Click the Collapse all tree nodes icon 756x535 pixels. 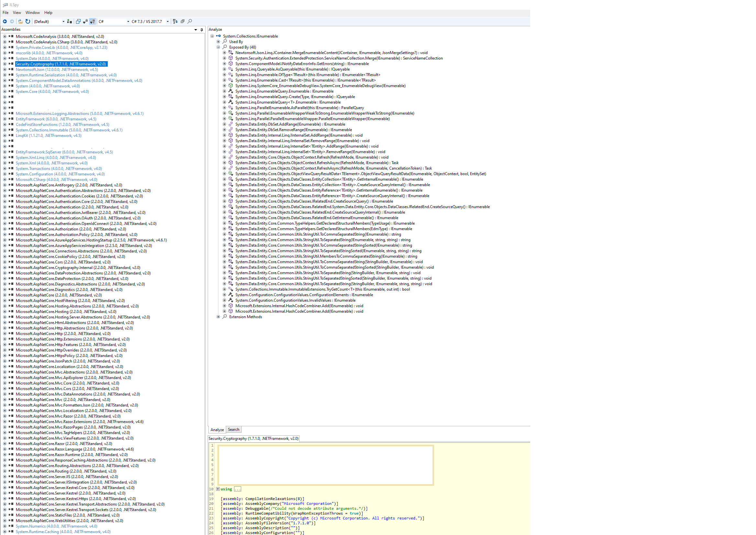pyautogui.click(x=182, y=21)
